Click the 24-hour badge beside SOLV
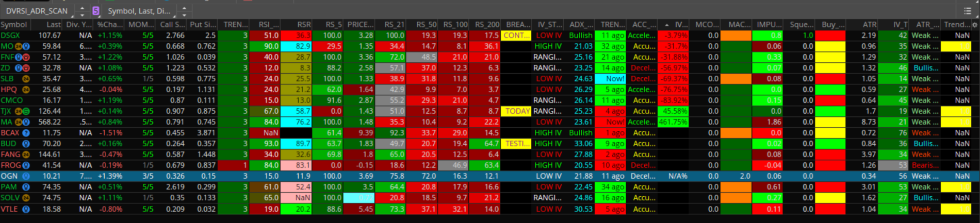980x223 pixels. [26, 198]
